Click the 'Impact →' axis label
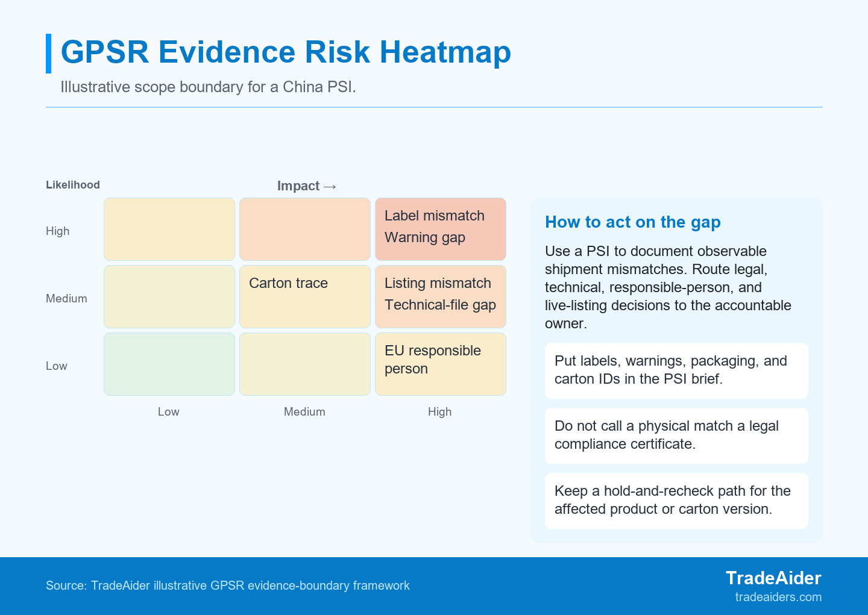 point(306,186)
